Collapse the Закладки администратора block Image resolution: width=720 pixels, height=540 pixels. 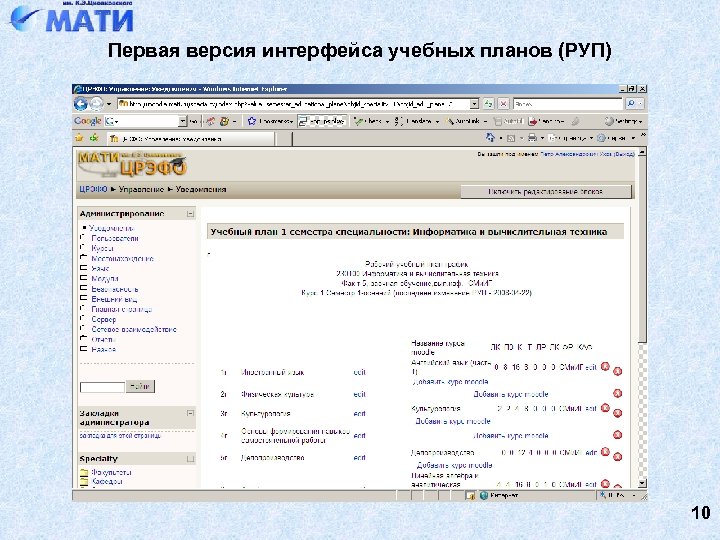(190, 413)
